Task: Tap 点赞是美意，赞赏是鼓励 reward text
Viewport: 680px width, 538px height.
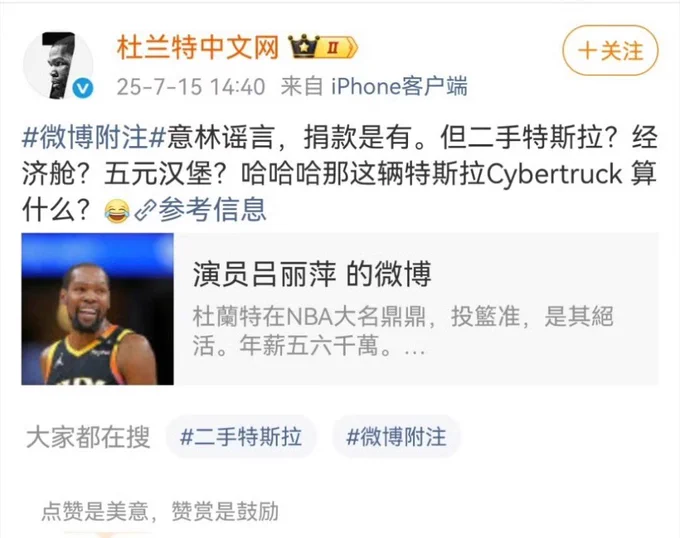Action: coord(160,512)
